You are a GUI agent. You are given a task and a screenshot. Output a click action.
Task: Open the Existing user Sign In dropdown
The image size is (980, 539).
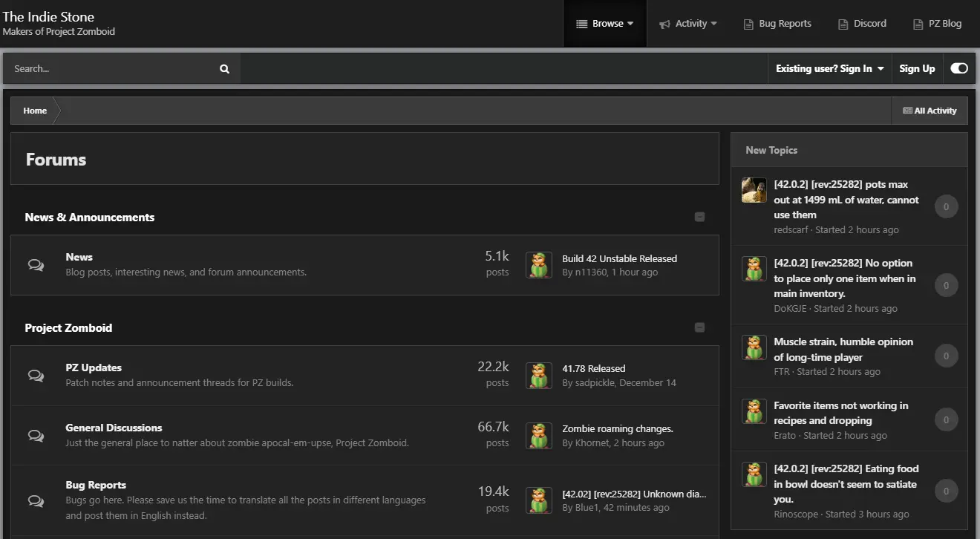[829, 68]
